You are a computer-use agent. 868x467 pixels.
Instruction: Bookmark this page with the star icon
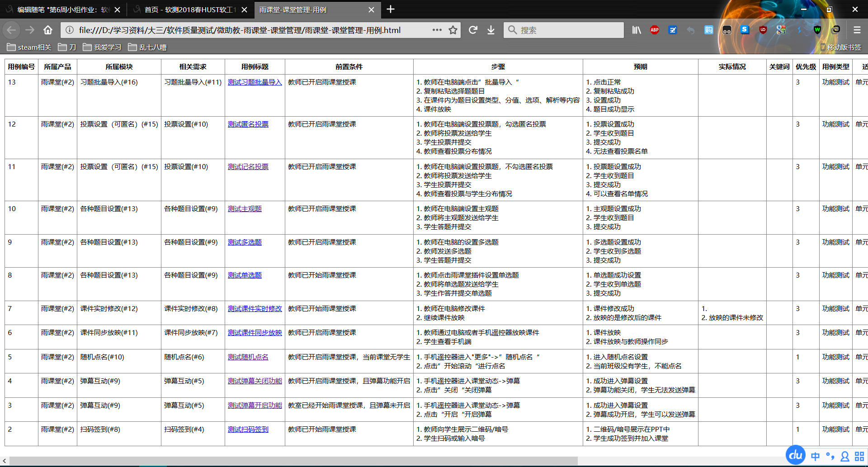pos(453,30)
